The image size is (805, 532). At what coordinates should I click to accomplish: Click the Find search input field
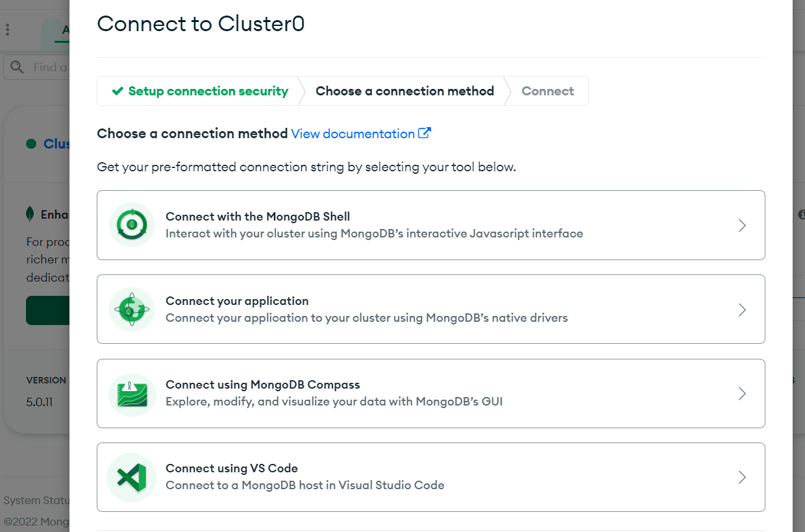38,67
